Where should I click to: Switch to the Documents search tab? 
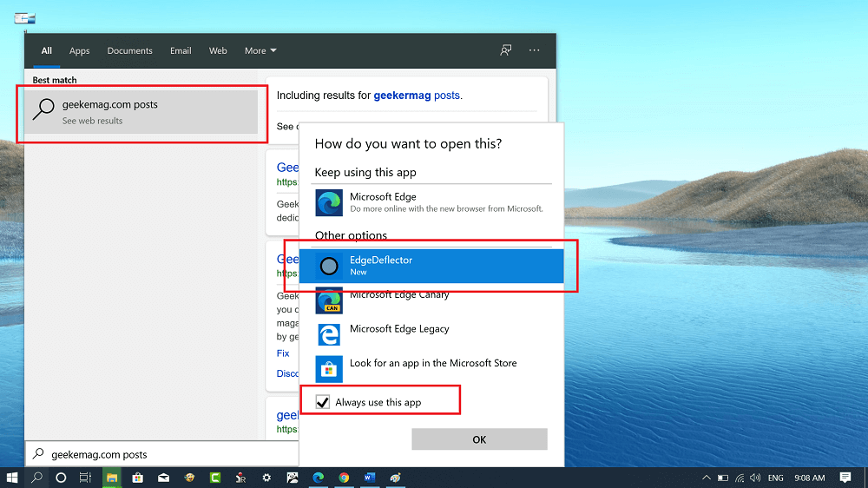click(129, 50)
